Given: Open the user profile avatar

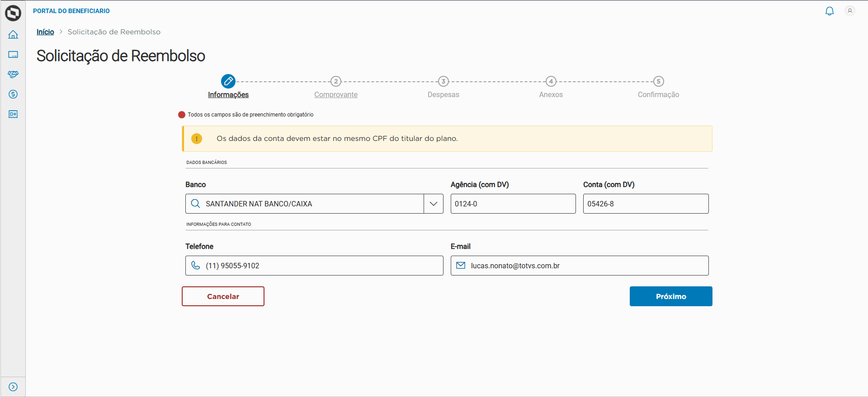Looking at the screenshot, I should [850, 11].
